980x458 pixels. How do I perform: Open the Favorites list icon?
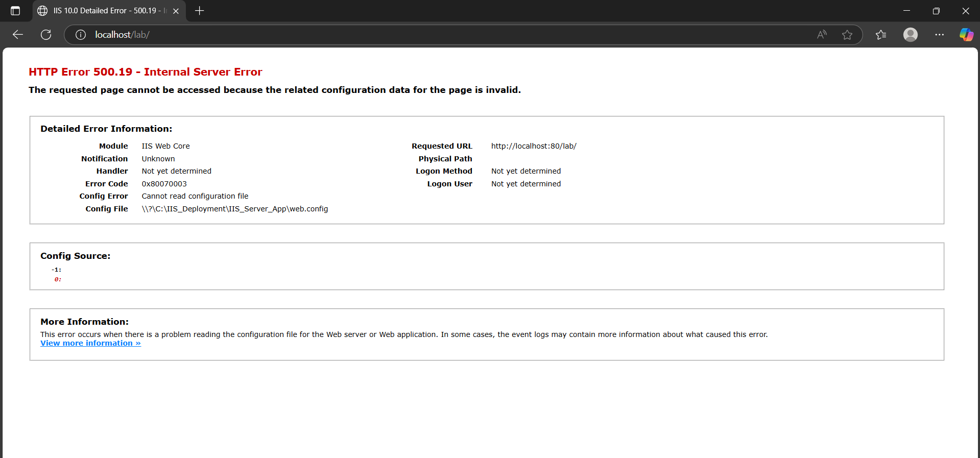point(881,35)
